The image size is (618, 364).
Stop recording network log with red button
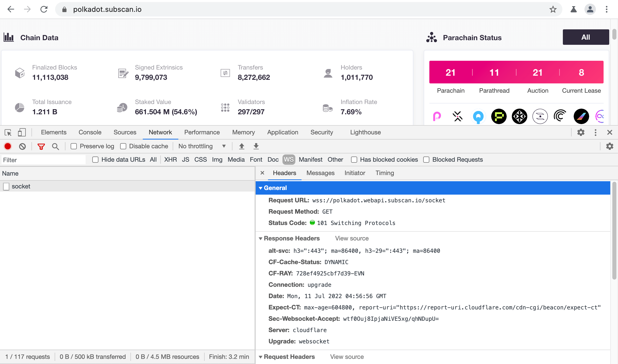click(8, 146)
